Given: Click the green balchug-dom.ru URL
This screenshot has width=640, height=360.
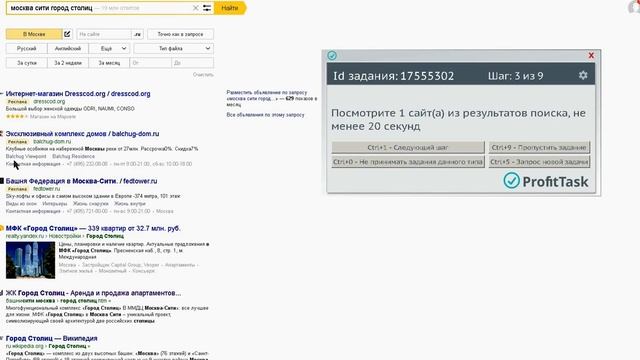Looking at the screenshot, I should [52, 141].
